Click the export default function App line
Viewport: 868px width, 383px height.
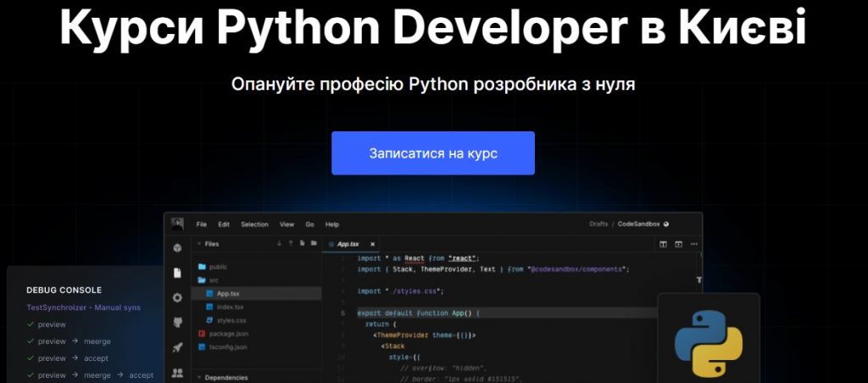419,314
